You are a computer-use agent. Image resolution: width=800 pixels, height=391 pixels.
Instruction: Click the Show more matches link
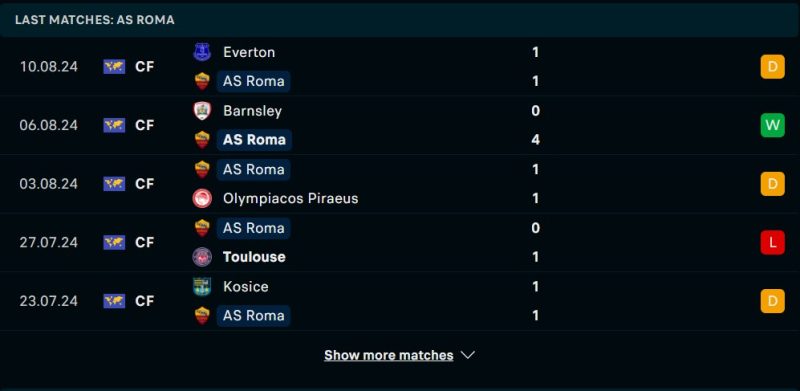click(389, 355)
